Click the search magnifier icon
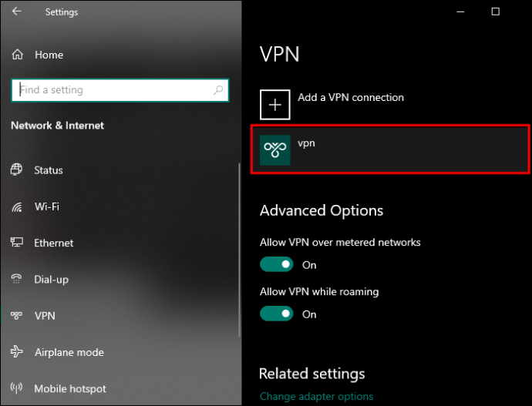Viewport: 532px width, 406px height. tap(219, 90)
